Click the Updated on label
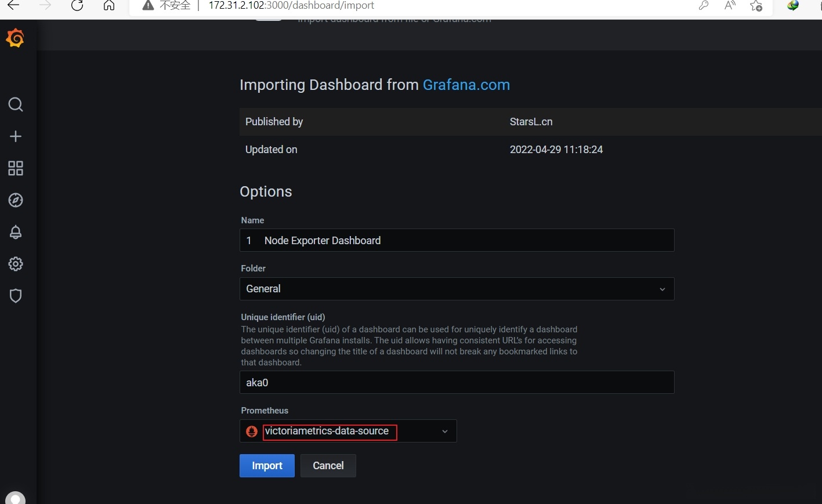The image size is (822, 504). [271, 150]
